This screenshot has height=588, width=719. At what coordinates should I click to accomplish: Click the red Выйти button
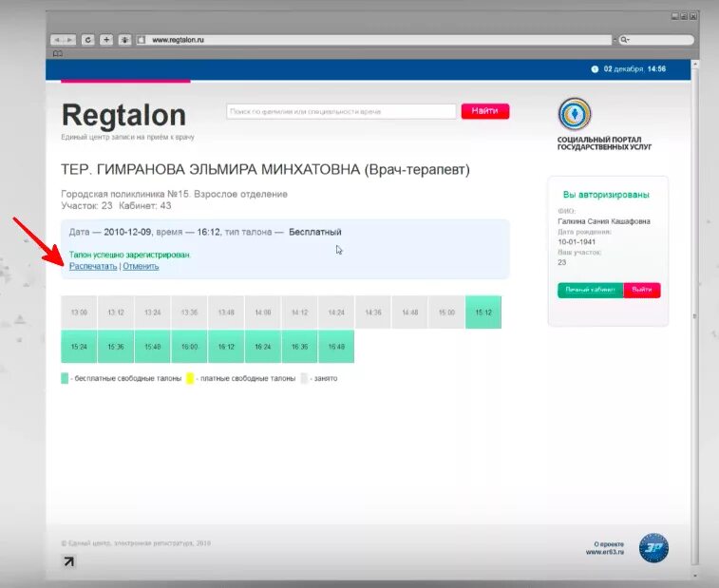coord(642,290)
